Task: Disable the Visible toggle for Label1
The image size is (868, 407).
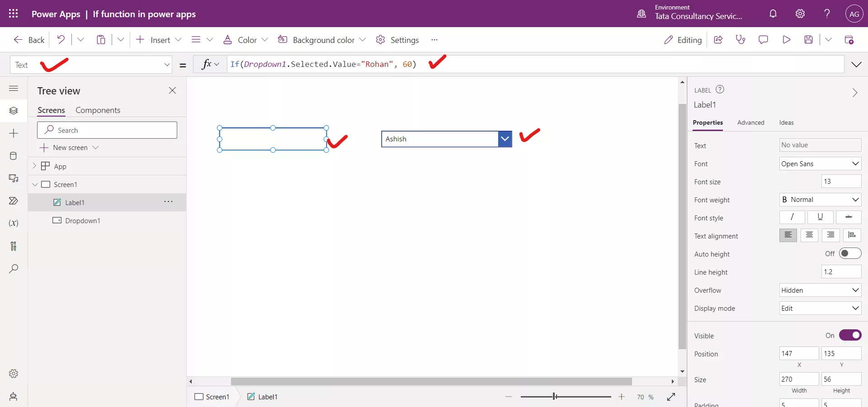Action: [850, 335]
